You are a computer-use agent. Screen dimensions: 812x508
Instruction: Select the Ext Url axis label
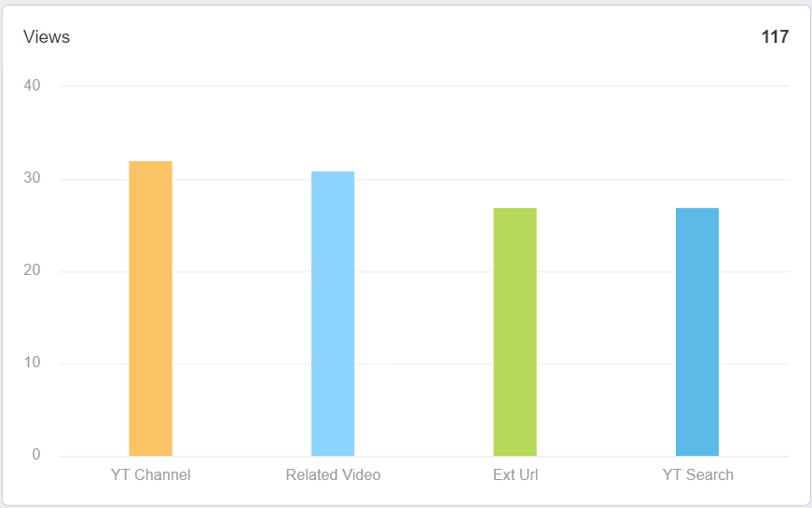tap(516, 474)
